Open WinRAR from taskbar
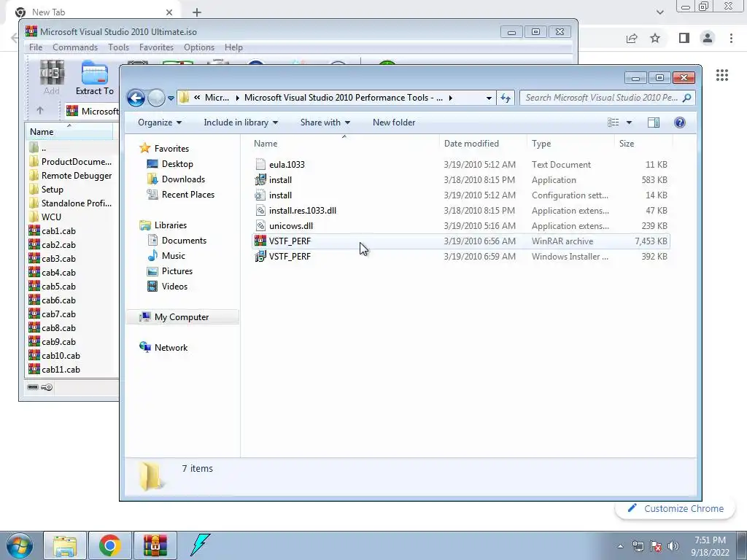The image size is (747, 560). [x=155, y=545]
